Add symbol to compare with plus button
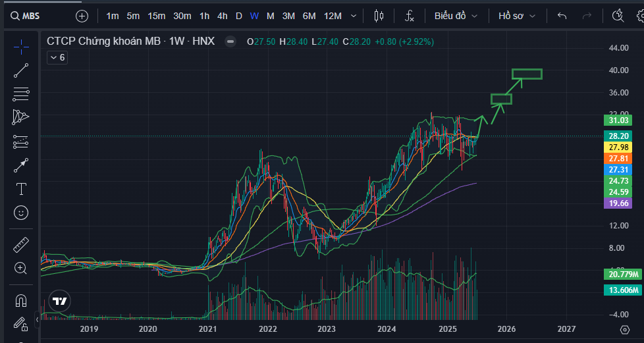The width and height of the screenshot is (644, 343). 82,16
